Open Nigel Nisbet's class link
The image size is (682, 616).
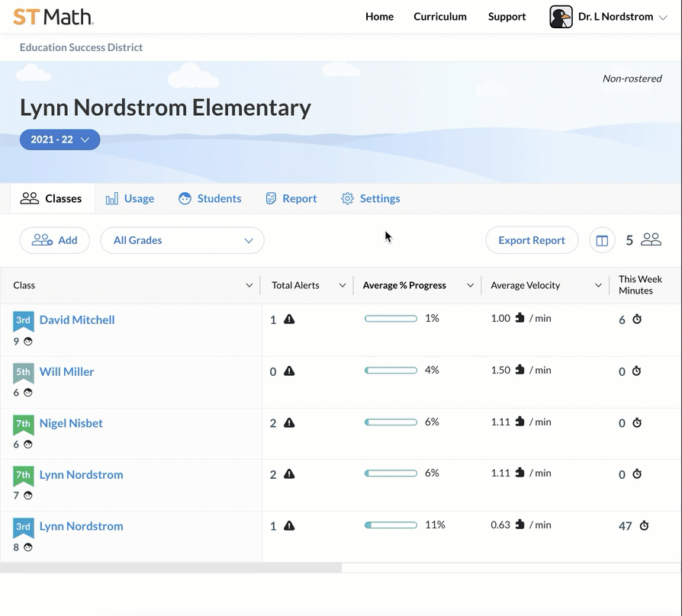point(71,423)
